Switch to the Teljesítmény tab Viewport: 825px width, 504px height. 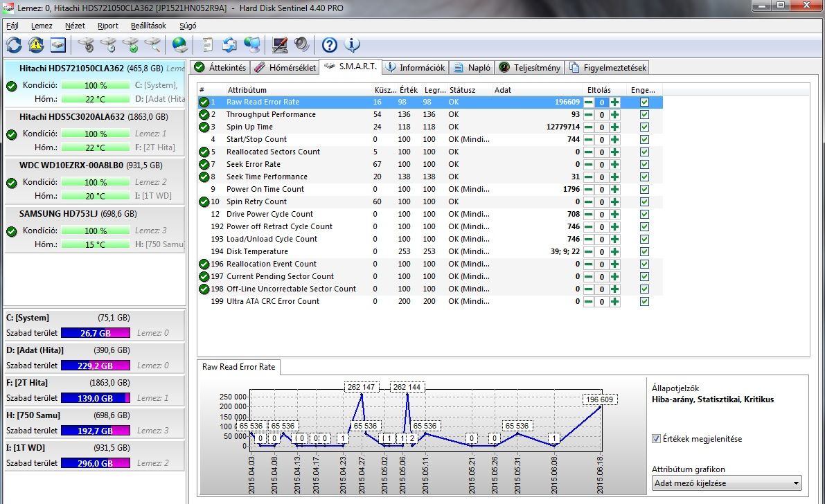(530, 67)
